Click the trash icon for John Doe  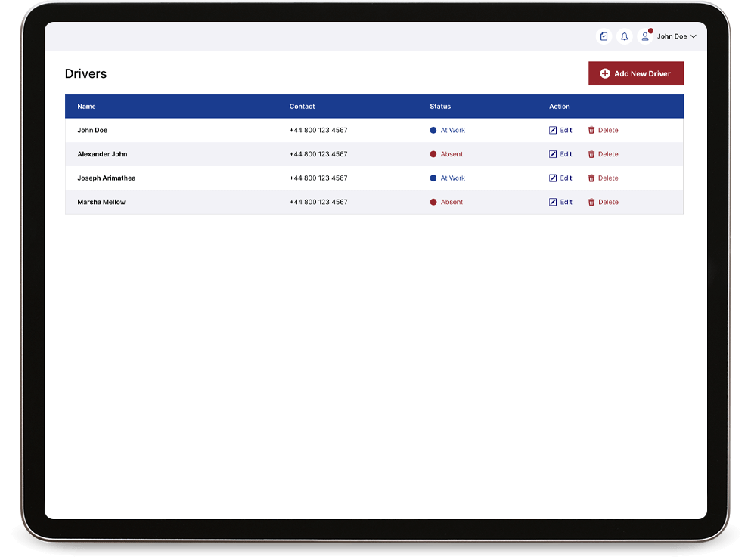point(591,131)
